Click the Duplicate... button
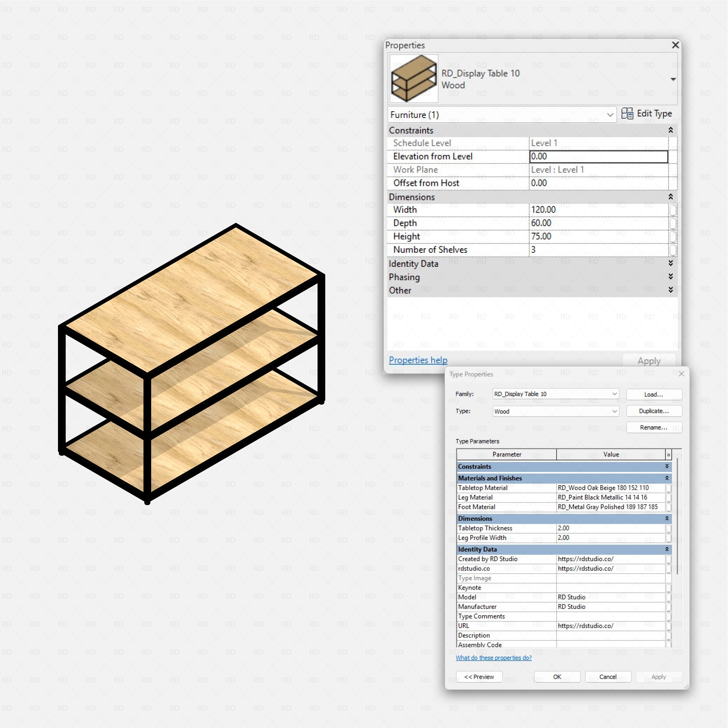The image size is (728, 728). coord(654,411)
